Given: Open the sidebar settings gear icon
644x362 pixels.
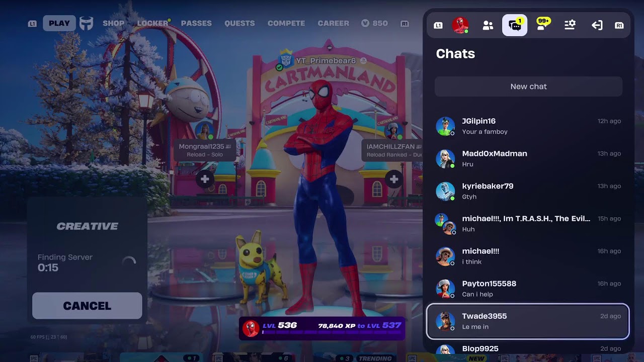Looking at the screenshot, I should pos(570,25).
